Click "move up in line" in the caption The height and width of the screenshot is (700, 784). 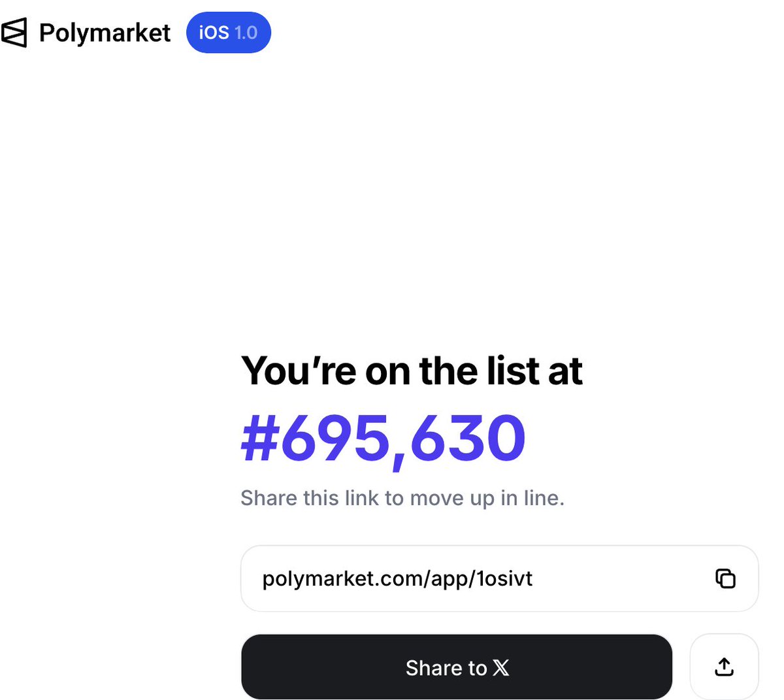[x=486, y=498]
